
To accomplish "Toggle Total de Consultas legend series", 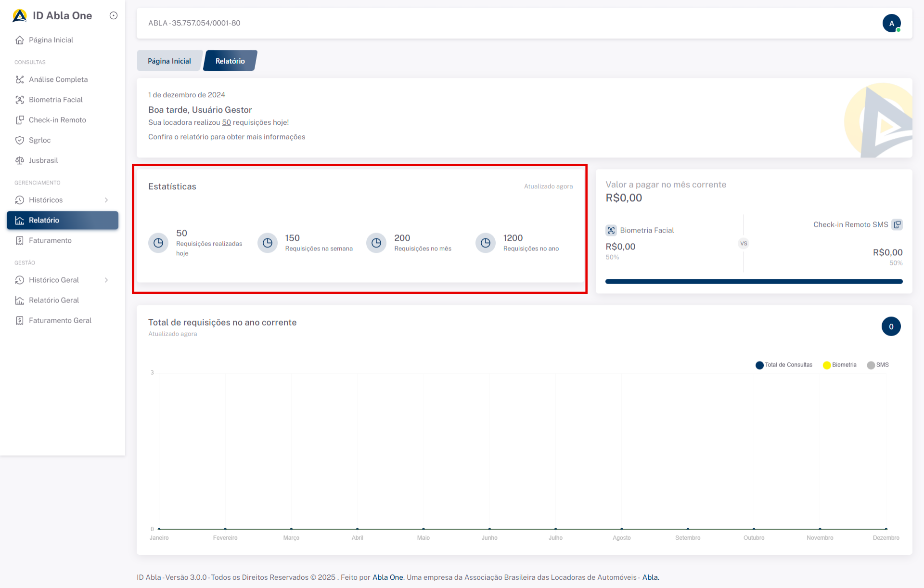I will (x=783, y=365).
